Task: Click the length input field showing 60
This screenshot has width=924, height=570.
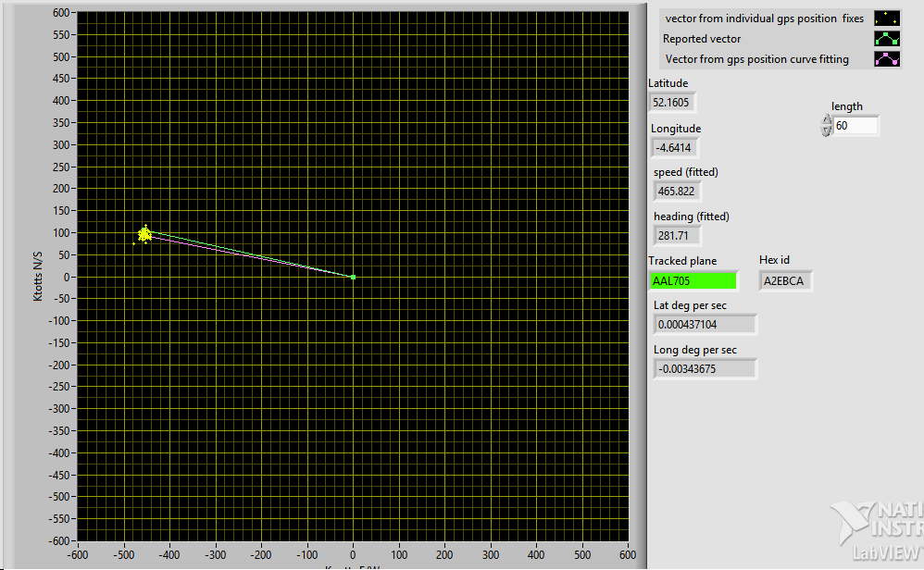Action: [x=855, y=126]
